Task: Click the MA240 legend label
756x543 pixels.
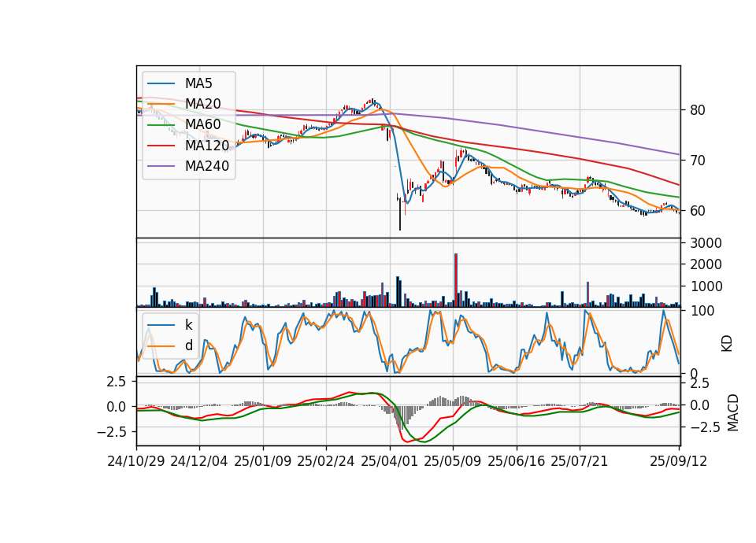Action: click(x=207, y=166)
